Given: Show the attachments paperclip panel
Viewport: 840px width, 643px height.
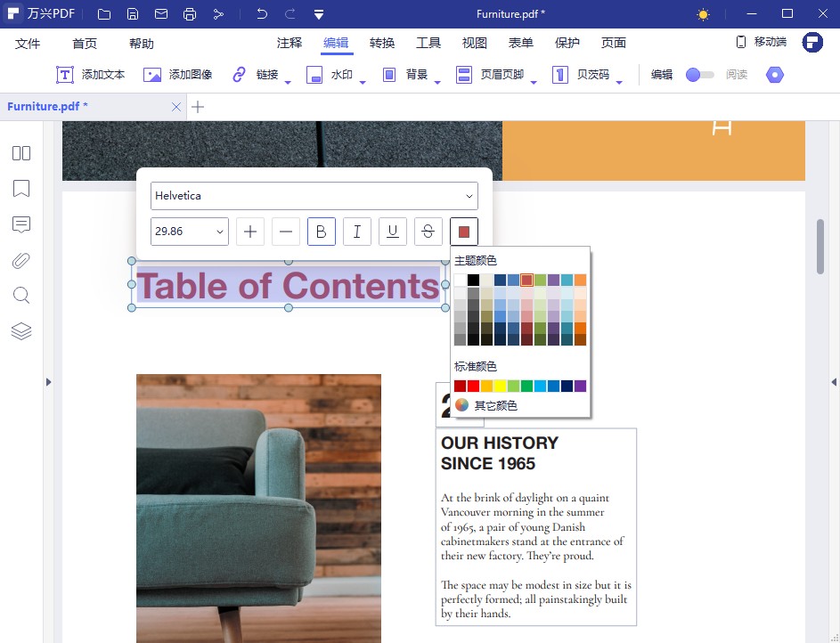Looking at the screenshot, I should tap(21, 260).
